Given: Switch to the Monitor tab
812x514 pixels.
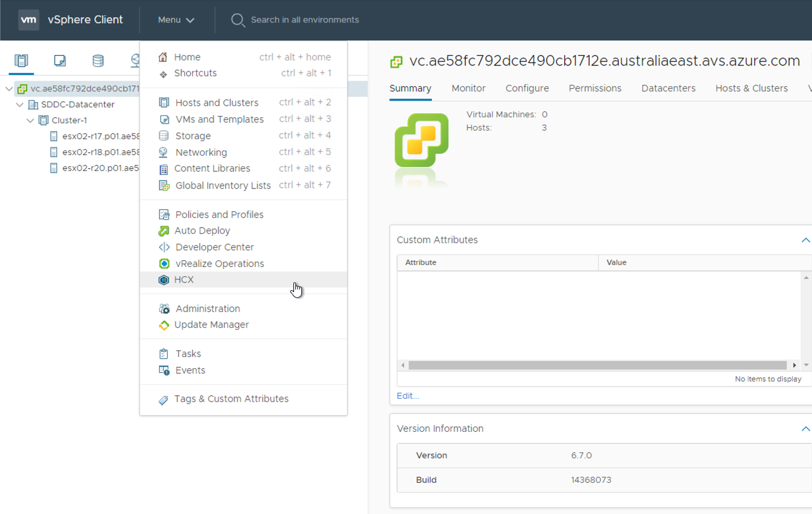Looking at the screenshot, I should 468,88.
